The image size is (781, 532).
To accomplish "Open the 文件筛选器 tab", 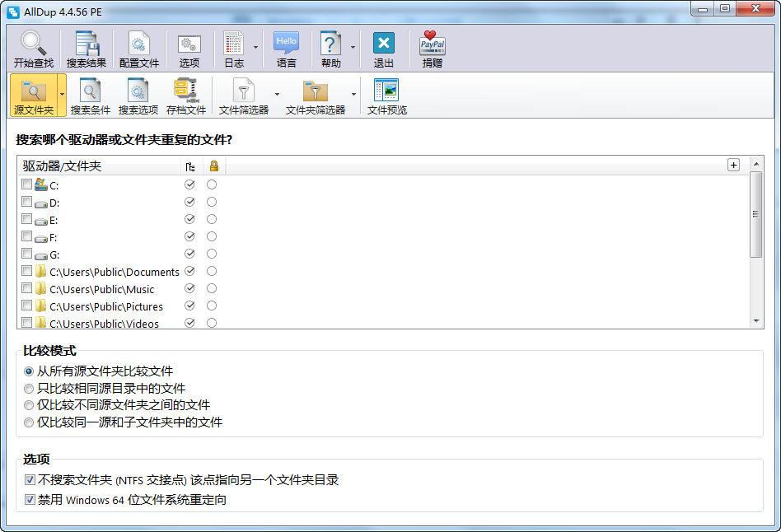I will (244, 96).
